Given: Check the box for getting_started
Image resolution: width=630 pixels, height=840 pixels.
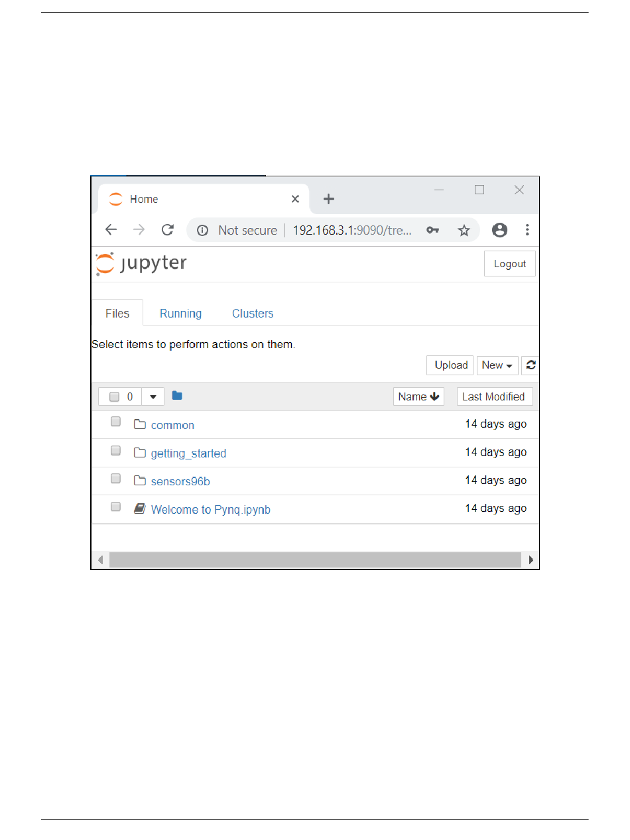Looking at the screenshot, I should (x=115, y=450).
